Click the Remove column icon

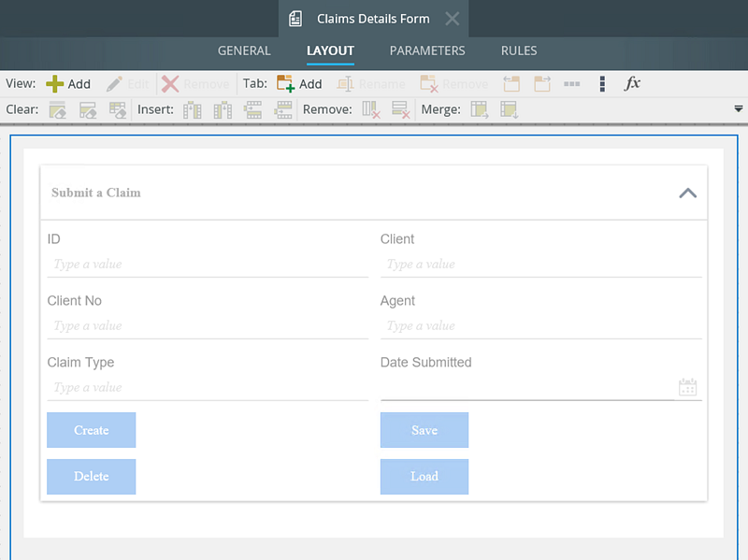(371, 110)
